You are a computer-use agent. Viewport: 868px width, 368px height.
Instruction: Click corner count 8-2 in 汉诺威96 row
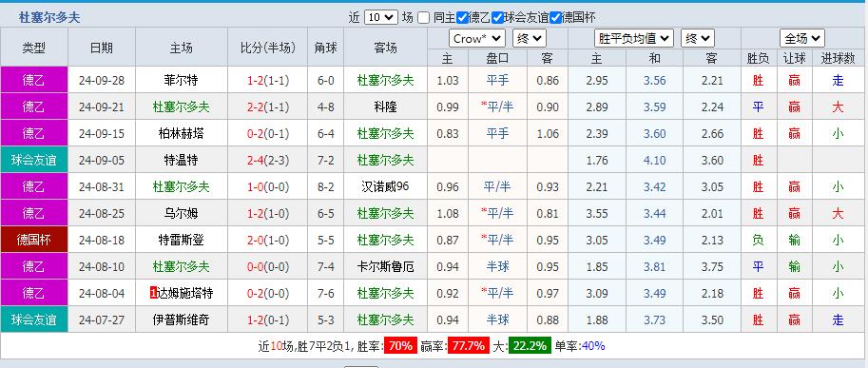pyautogui.click(x=325, y=186)
